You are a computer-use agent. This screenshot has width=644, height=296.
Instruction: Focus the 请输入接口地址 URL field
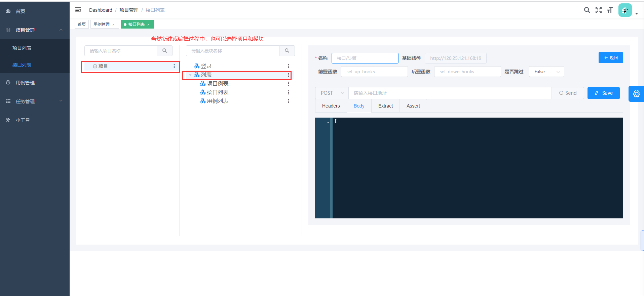[x=450, y=93]
